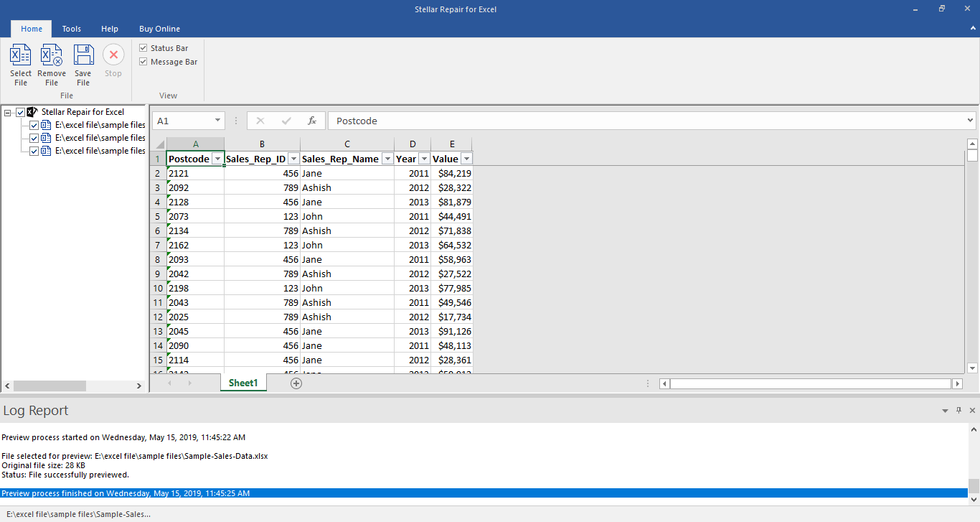Toggle the Stellar Repair for Excel root checkbox
Image resolution: width=980 pixels, height=522 pixels.
pyautogui.click(x=20, y=112)
